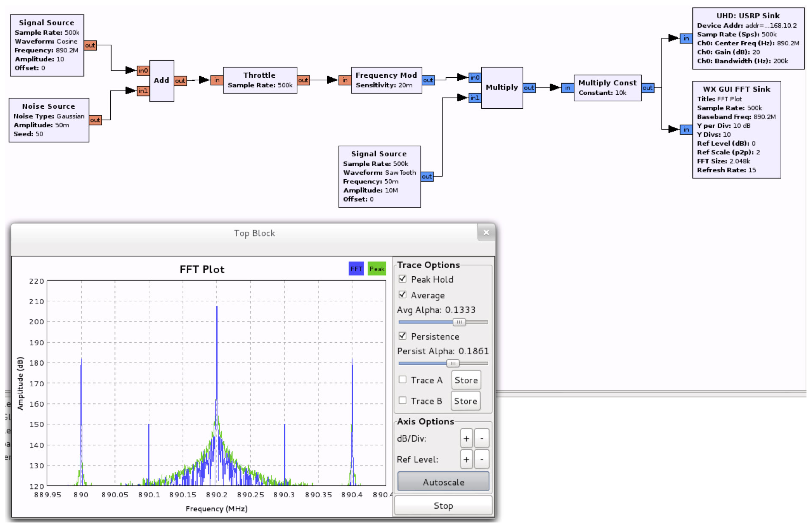Click the Signal Source out port at top-left

(90, 45)
